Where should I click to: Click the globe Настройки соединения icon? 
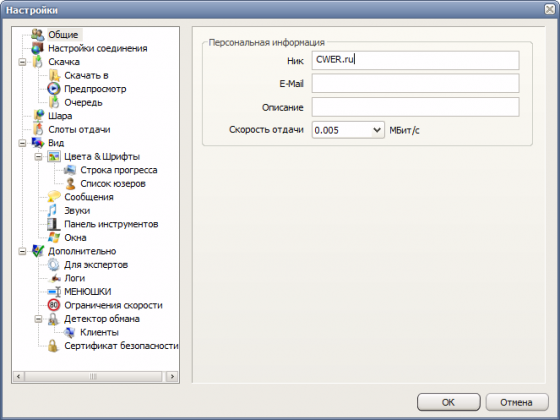(38, 48)
